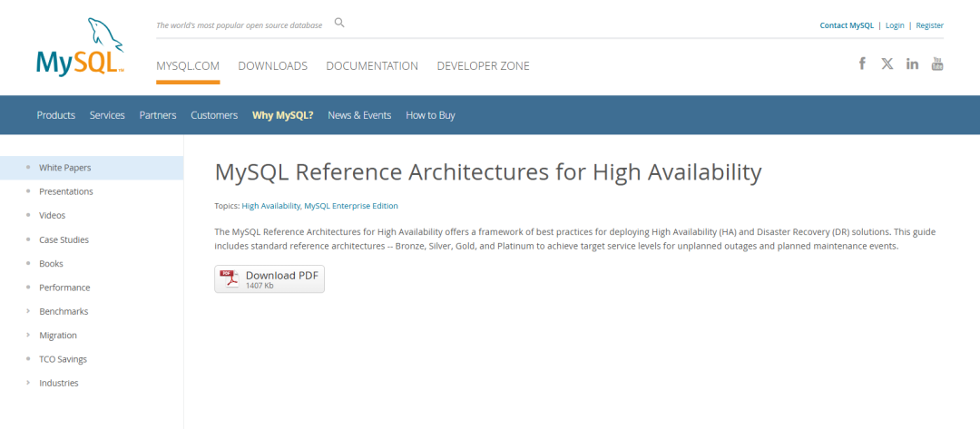Open the LinkedIn icon
The image size is (980, 429).
(913, 63)
